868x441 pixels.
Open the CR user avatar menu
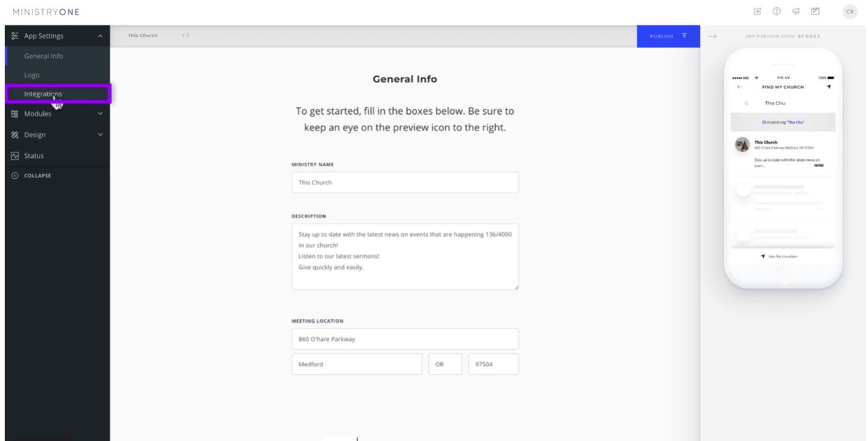pos(850,12)
